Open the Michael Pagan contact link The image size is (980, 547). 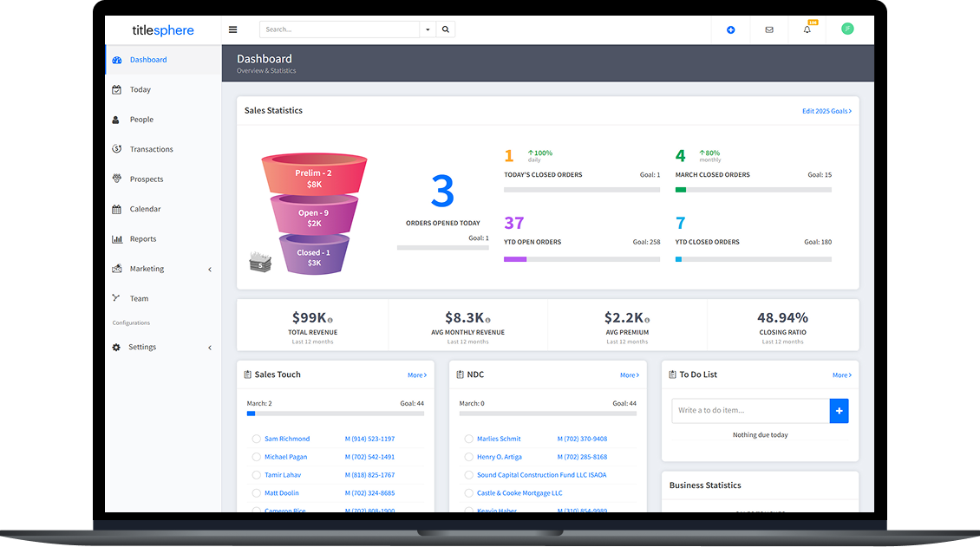click(285, 457)
